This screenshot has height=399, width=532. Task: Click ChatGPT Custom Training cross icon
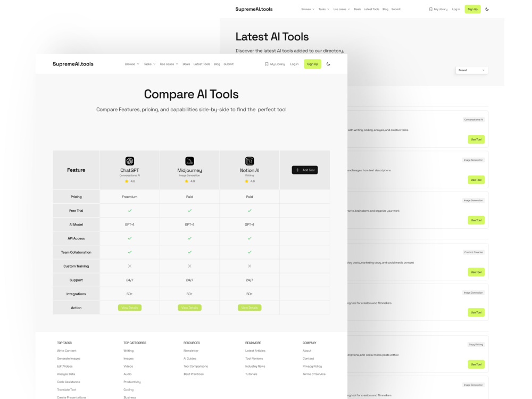click(130, 267)
